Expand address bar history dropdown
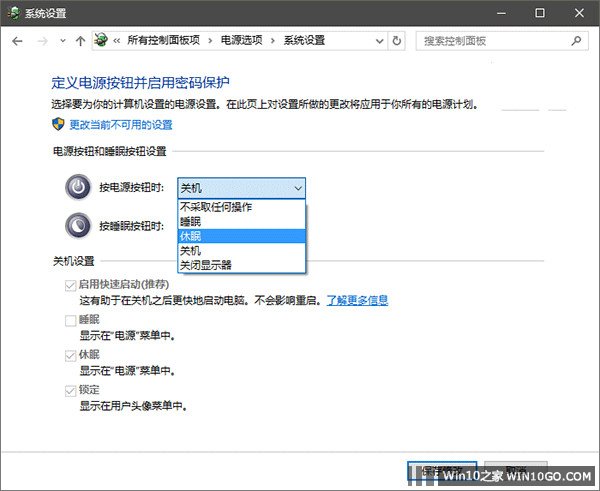The height and width of the screenshot is (491, 600). pos(380,41)
